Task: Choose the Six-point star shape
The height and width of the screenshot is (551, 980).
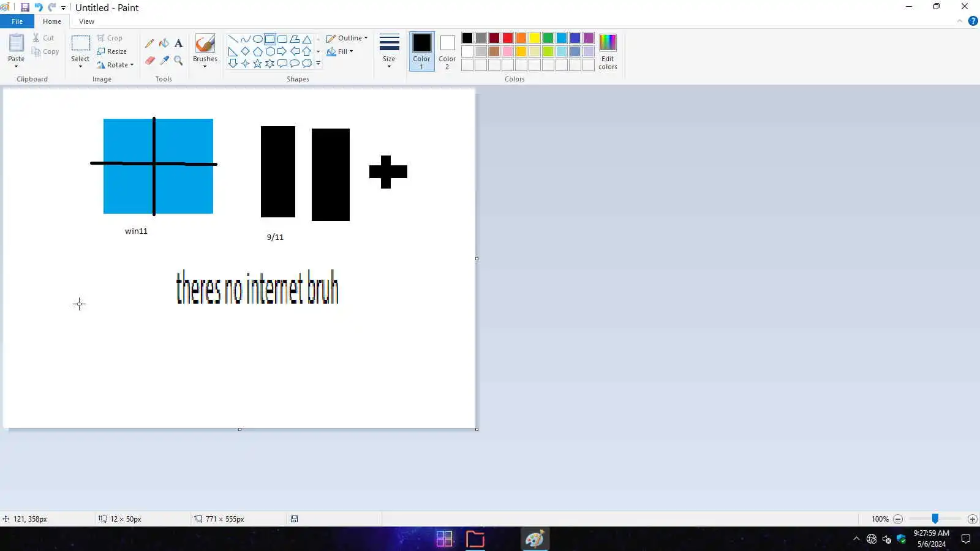Action: coord(269,63)
